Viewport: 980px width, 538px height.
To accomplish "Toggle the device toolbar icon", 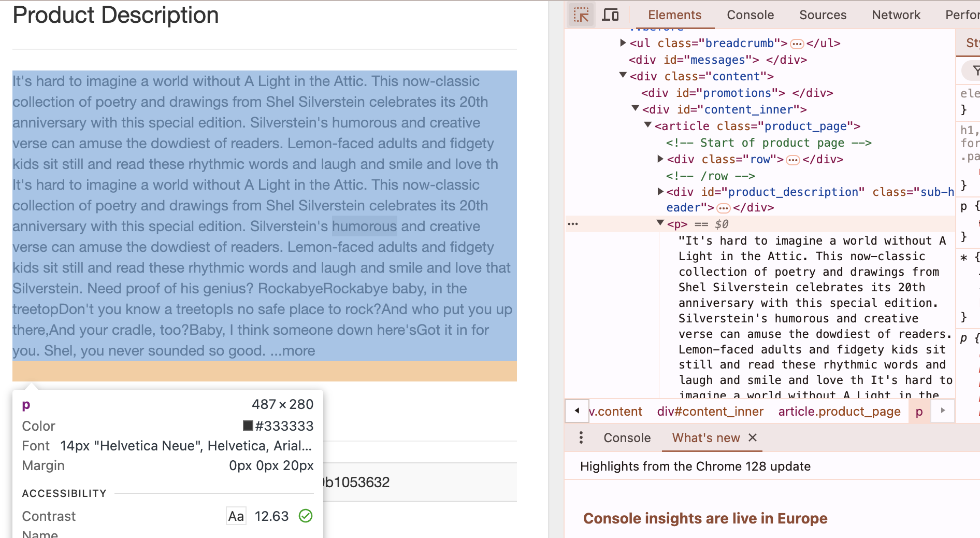I will tap(610, 15).
